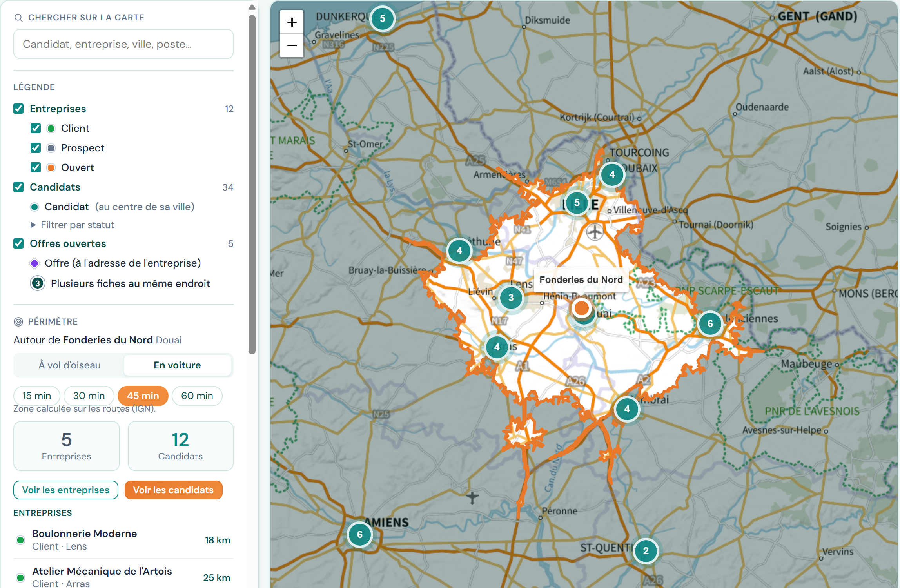Zoom out on the map
The height and width of the screenshot is (588, 900).
(292, 46)
